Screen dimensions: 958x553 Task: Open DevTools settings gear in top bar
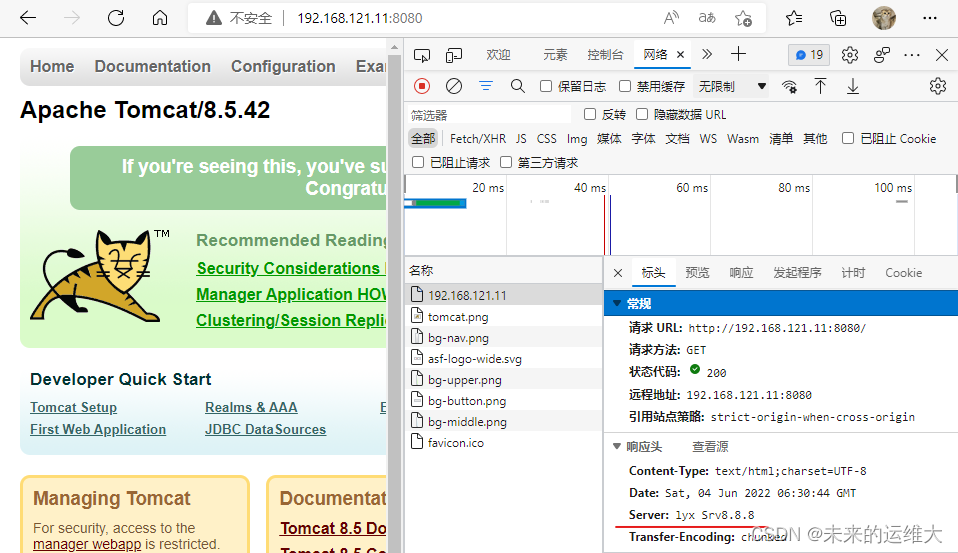click(850, 55)
